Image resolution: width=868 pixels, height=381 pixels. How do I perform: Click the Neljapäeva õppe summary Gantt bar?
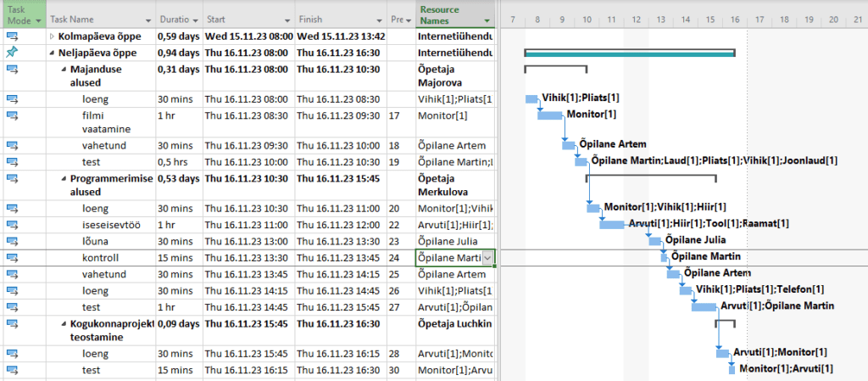pos(630,53)
